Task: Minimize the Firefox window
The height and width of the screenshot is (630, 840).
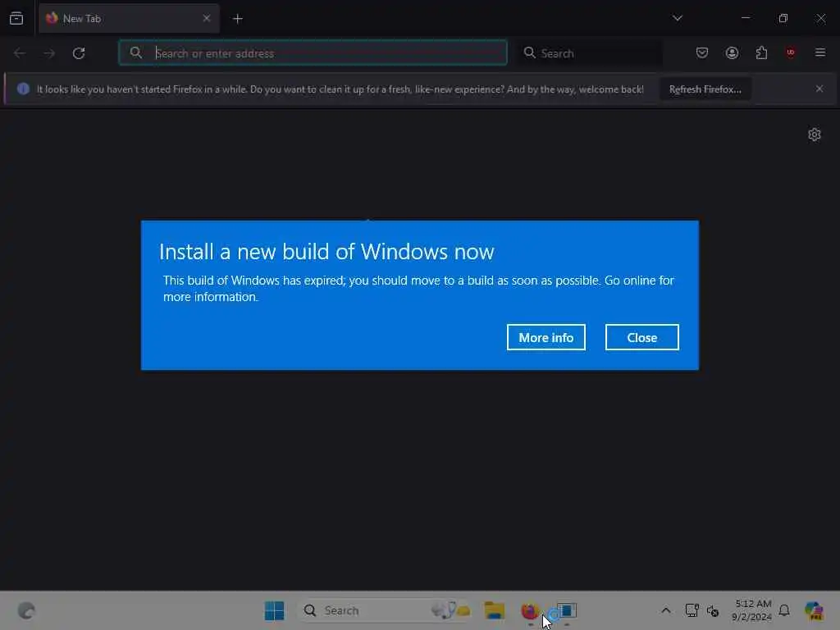Action: click(x=746, y=18)
